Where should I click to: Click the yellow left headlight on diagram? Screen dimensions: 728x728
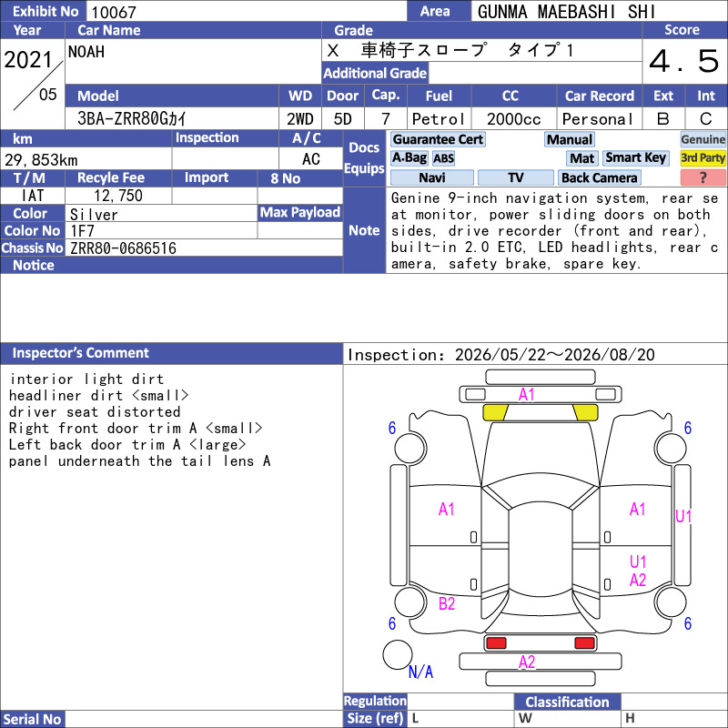point(495,412)
